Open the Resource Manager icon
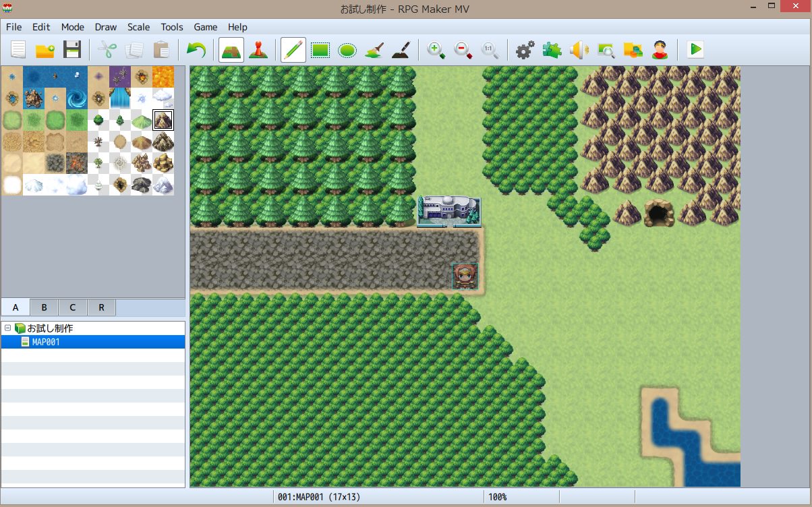This screenshot has width=812, height=507. pos(633,50)
